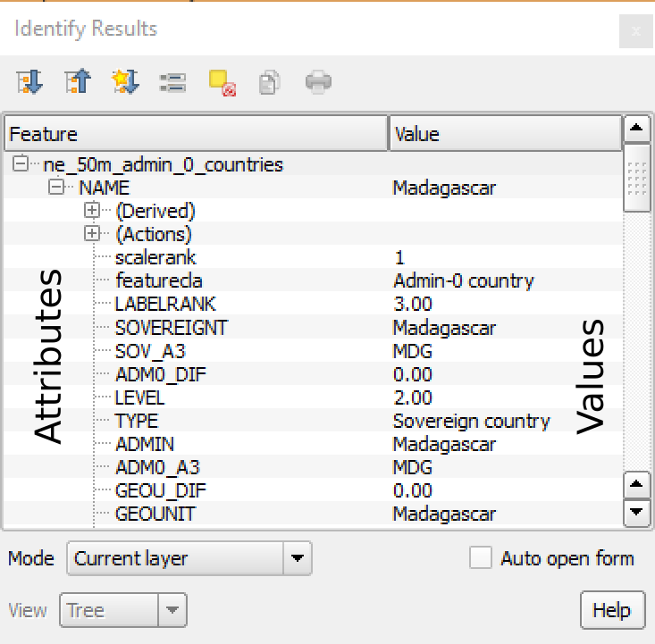The width and height of the screenshot is (655, 644).
Task: Open the View dropdown showing Tree
Action: click(122, 611)
